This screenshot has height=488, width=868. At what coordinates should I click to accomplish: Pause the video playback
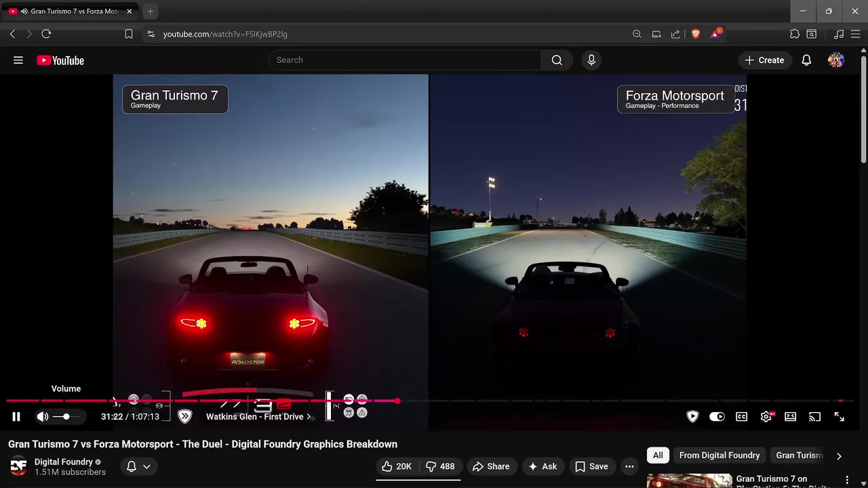pyautogui.click(x=16, y=417)
